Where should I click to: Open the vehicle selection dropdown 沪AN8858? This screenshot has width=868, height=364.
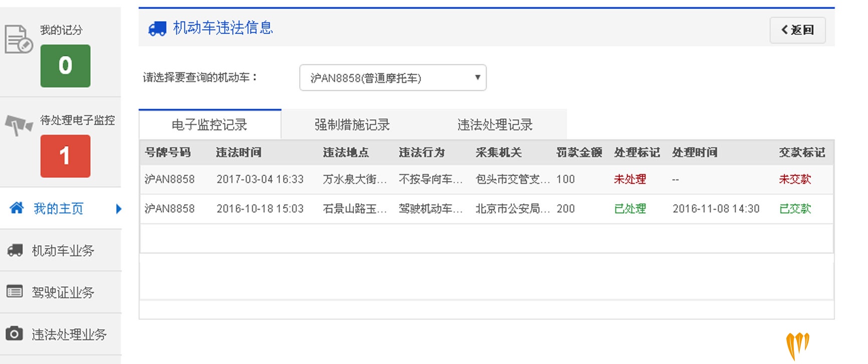[x=393, y=78]
